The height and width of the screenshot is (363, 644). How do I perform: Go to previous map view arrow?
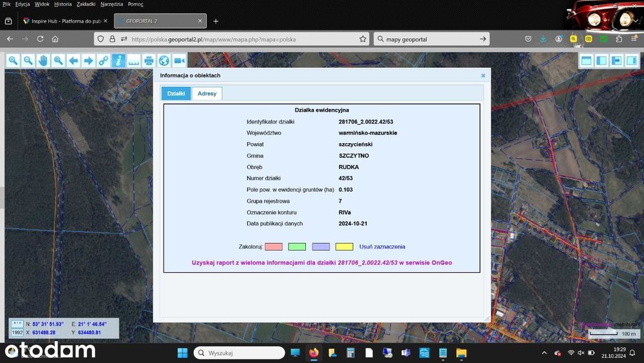tap(73, 61)
